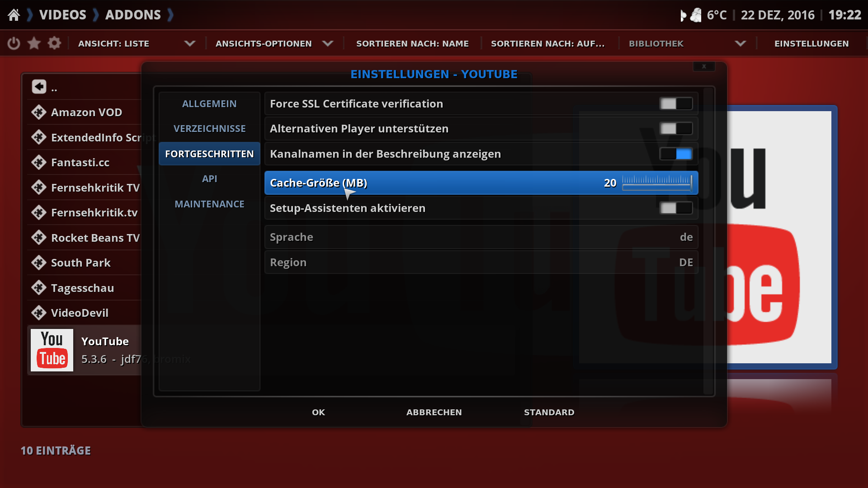
Task: Click Sortieren nach: Auf... sort order
Action: (547, 44)
